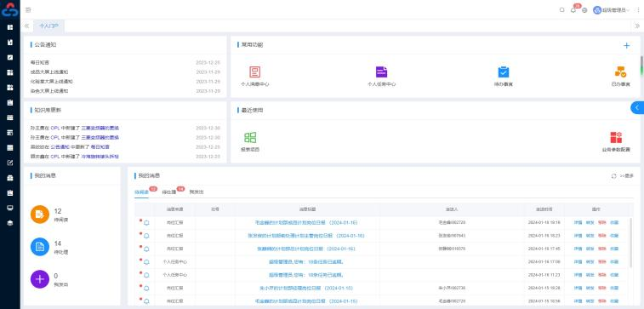Select the graduation cap icon in left sidebar
This screenshot has height=309, width=644.
point(10,223)
